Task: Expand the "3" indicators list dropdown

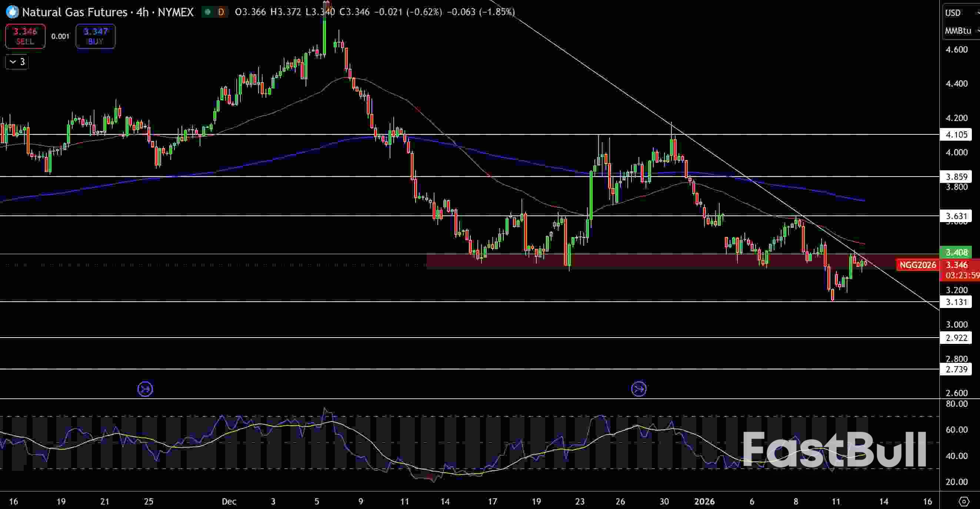Action: (x=16, y=62)
